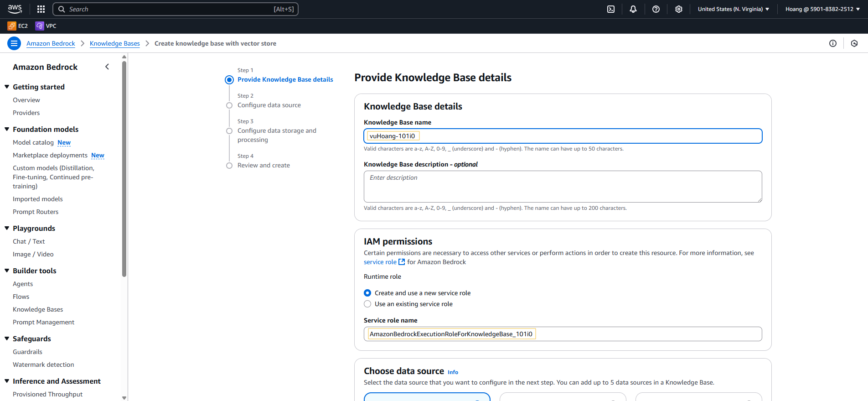The height and width of the screenshot is (401, 868).
Task: Open the service role documentation link
Action: click(380, 262)
